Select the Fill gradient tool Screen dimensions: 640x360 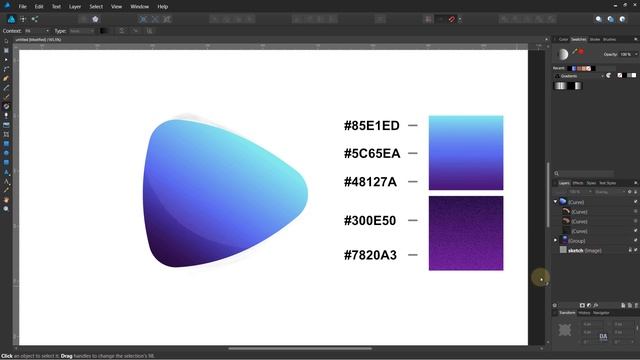[x=6, y=107]
